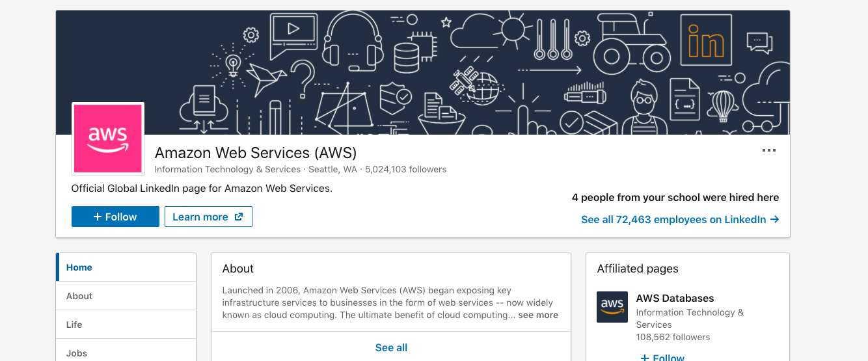The height and width of the screenshot is (361, 868).
Task: Click See all in About card
Action: 391,347
